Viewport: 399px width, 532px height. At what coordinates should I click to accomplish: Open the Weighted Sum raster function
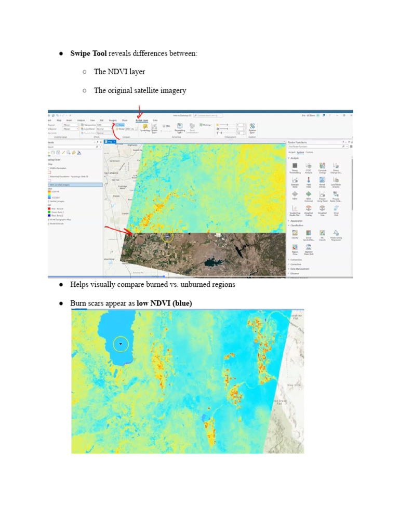pyautogui.click(x=322, y=210)
